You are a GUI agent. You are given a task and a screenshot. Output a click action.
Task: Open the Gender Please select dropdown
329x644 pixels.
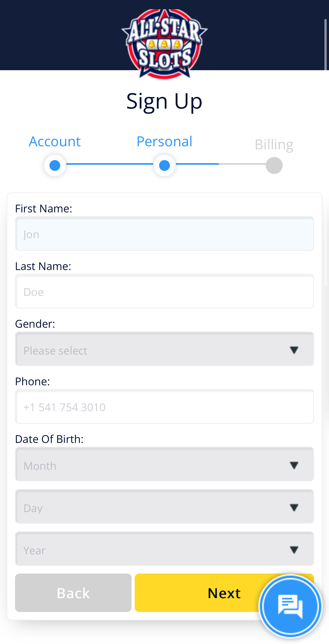[x=164, y=349]
